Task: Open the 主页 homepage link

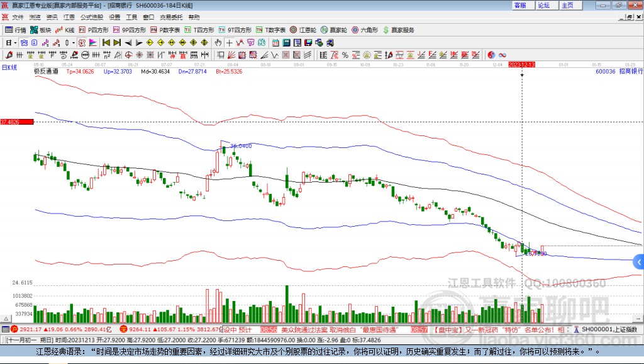Action: pyautogui.click(x=567, y=5)
